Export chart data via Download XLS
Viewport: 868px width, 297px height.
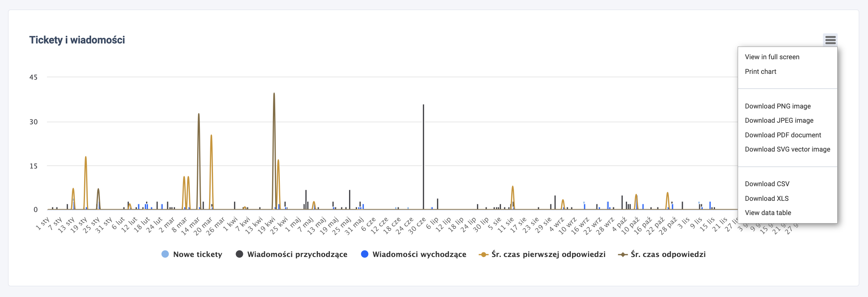[x=767, y=199]
